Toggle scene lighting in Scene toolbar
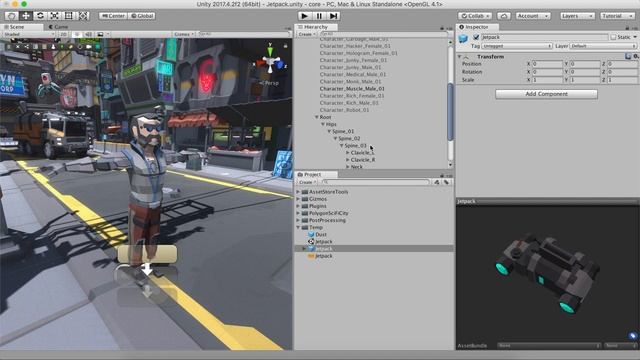 tap(77, 34)
